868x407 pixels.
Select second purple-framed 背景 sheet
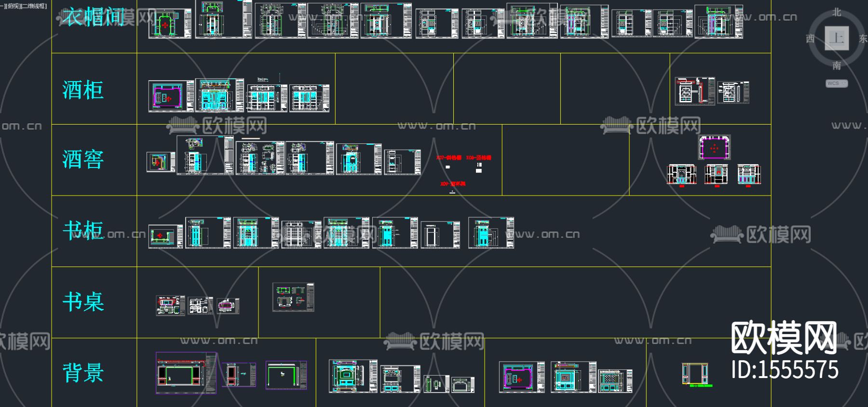pyautogui.click(x=239, y=375)
